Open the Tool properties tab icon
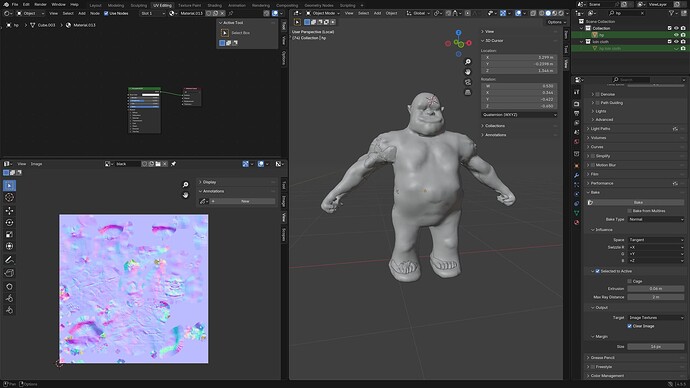 576,92
